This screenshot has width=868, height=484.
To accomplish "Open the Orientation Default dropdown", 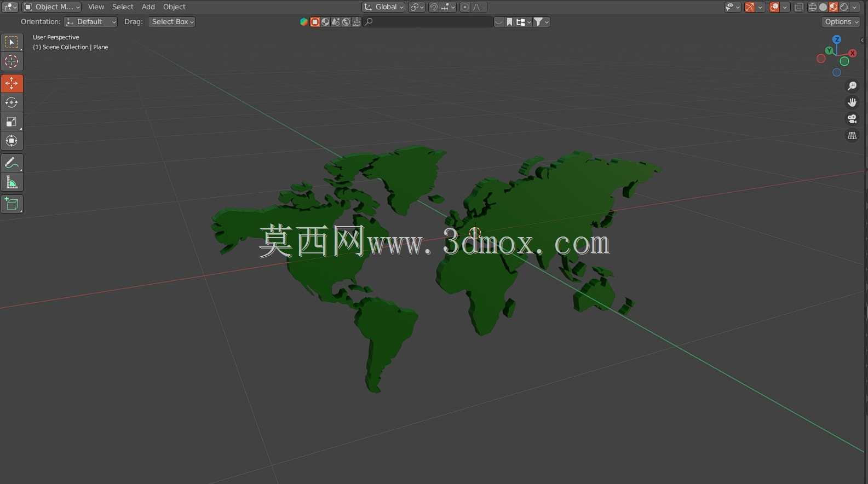I will coord(90,22).
